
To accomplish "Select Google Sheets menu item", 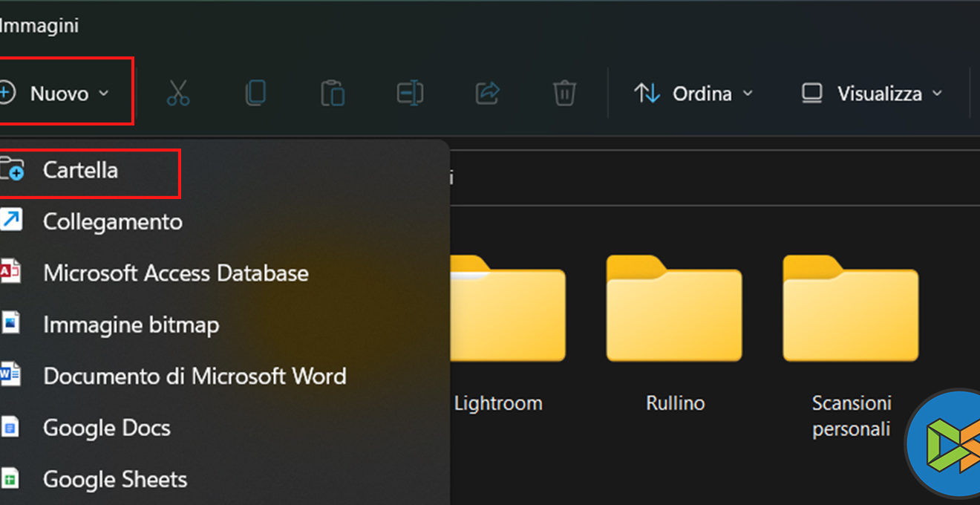I will 115,480.
